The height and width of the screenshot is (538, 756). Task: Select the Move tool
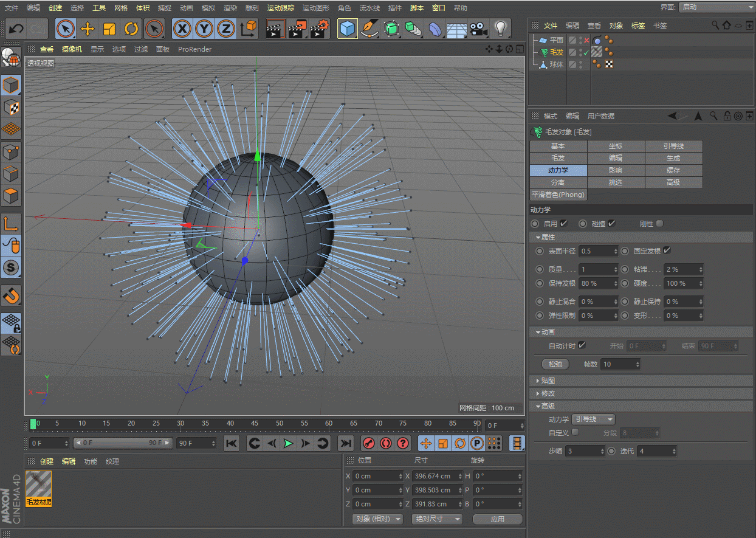pos(88,29)
